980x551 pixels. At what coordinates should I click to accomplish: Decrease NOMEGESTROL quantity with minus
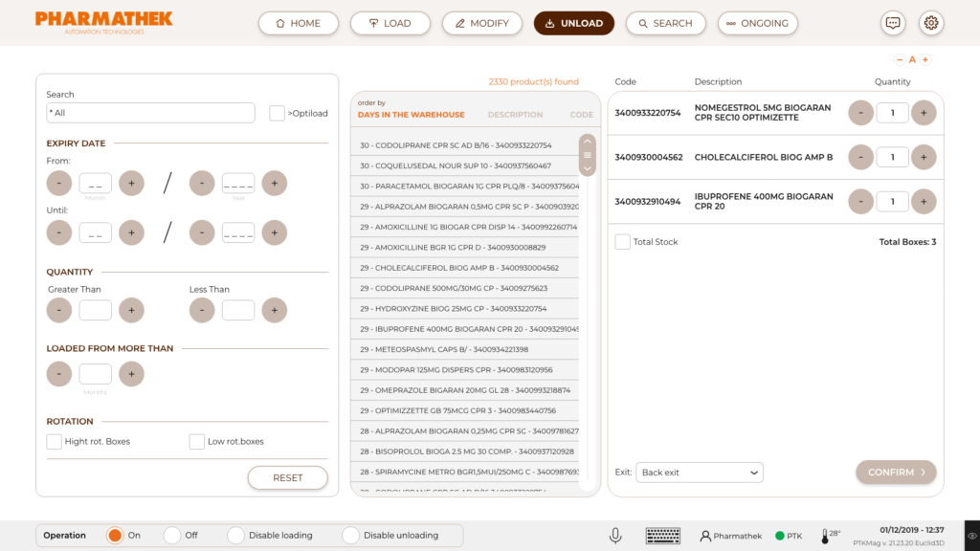[860, 113]
